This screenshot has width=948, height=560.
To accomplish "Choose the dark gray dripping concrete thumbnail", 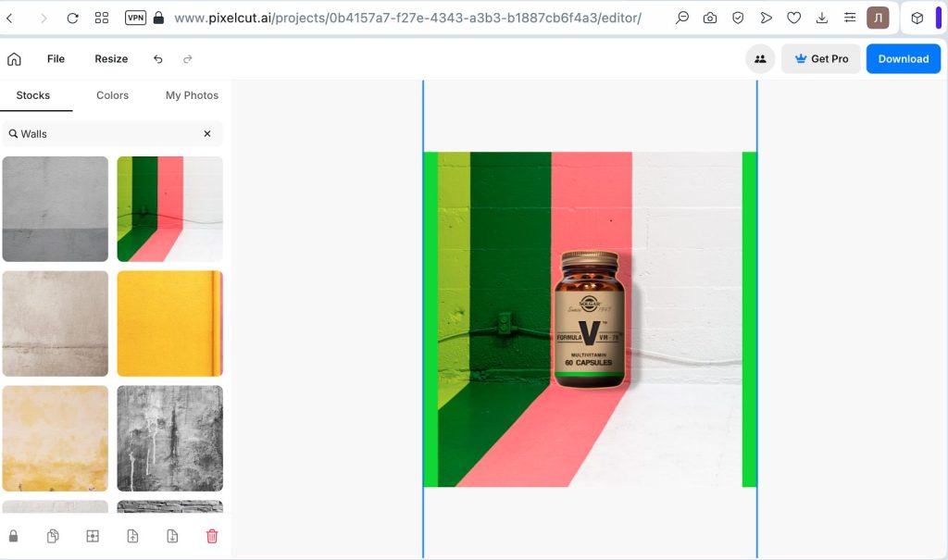I will tap(170, 439).
